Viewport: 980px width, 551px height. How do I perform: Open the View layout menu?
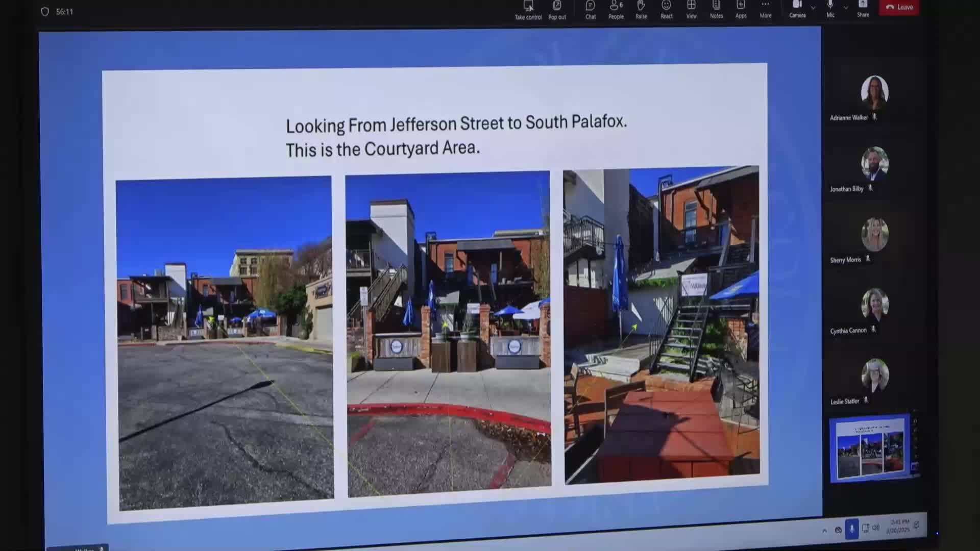coord(691,9)
